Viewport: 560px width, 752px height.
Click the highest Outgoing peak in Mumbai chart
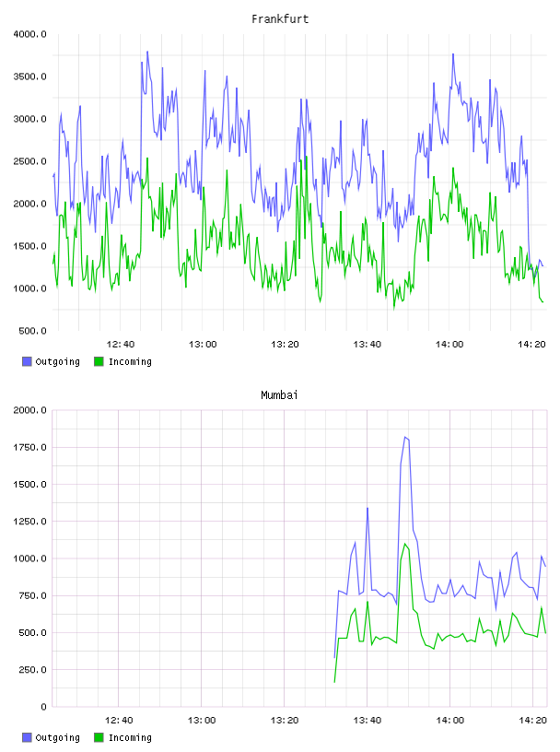tap(405, 437)
